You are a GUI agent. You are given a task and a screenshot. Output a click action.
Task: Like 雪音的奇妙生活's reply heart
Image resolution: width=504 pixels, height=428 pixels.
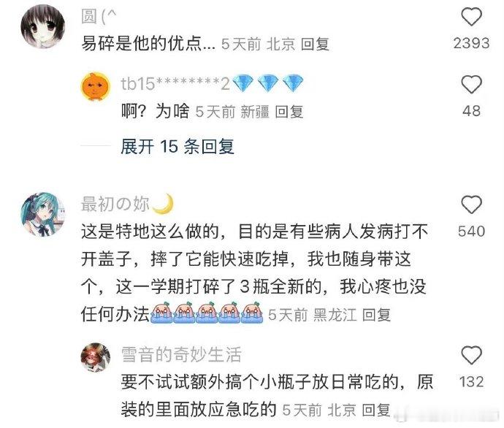(x=472, y=355)
